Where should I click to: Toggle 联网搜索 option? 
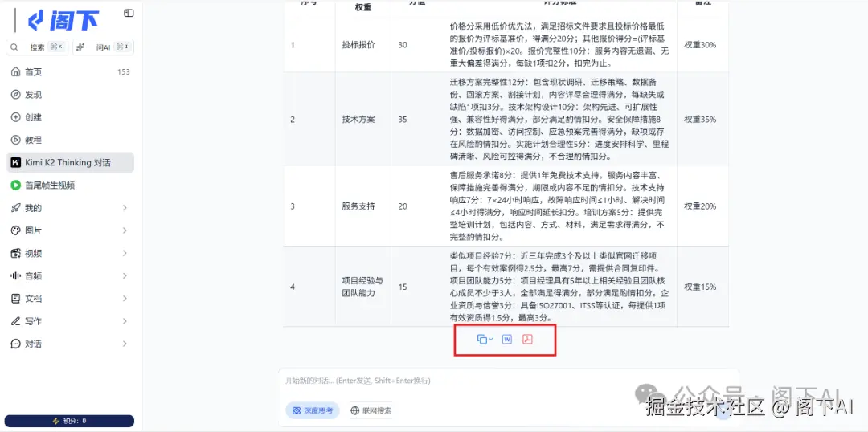[371, 411]
